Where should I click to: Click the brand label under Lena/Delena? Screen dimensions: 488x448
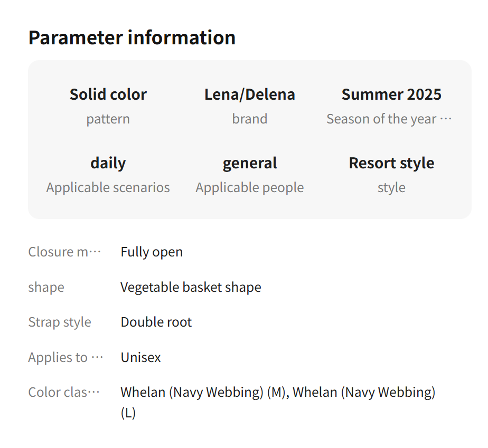pos(250,119)
